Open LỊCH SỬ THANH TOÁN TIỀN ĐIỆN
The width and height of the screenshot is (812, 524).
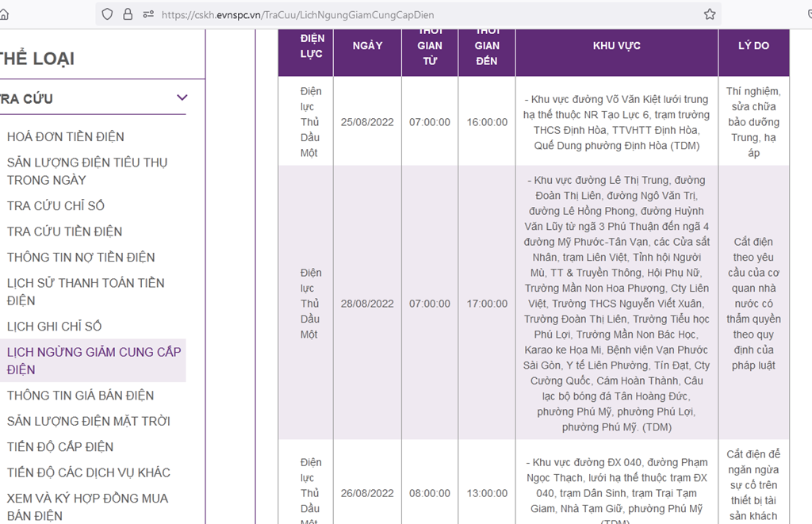click(86, 292)
